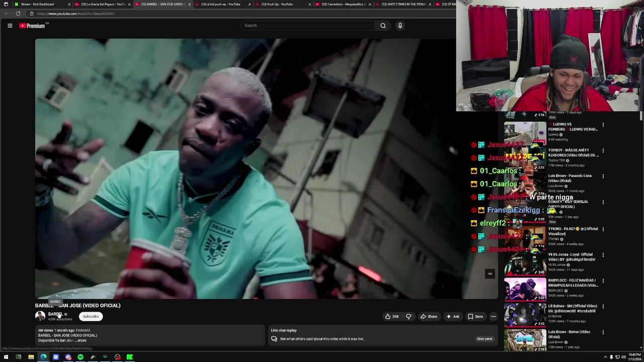This screenshot has width=644, height=362.
Task: Switch to La Gracia Del Payaso tab
Action: click(103, 4)
